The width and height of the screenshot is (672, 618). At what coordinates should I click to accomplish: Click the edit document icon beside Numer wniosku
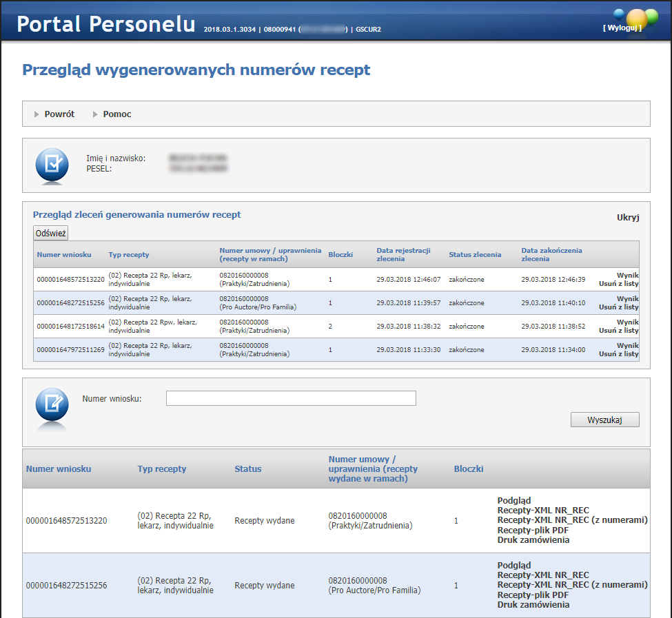pos(52,406)
